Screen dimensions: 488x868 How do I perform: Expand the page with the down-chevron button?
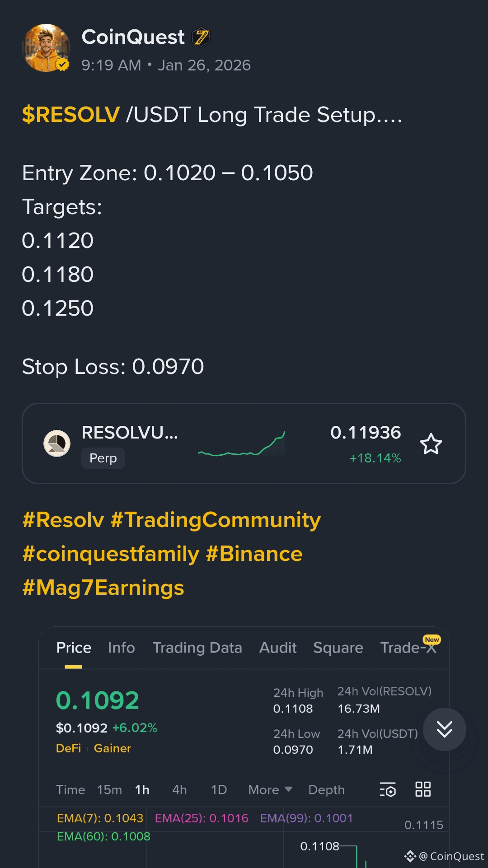(x=445, y=730)
